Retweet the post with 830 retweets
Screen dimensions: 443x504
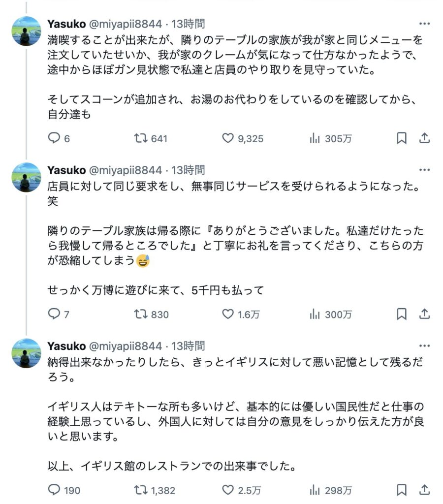coord(142,314)
